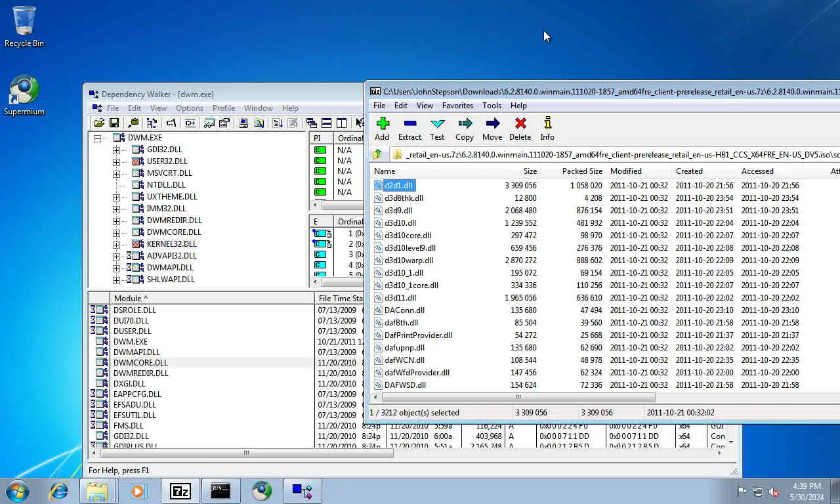Click the external viewer glasses icon

[209, 123]
